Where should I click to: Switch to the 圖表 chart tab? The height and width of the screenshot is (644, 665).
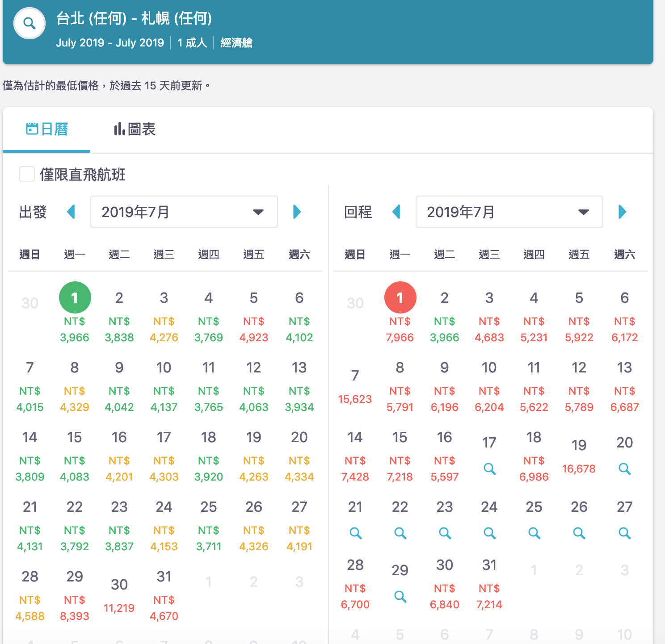coord(135,130)
